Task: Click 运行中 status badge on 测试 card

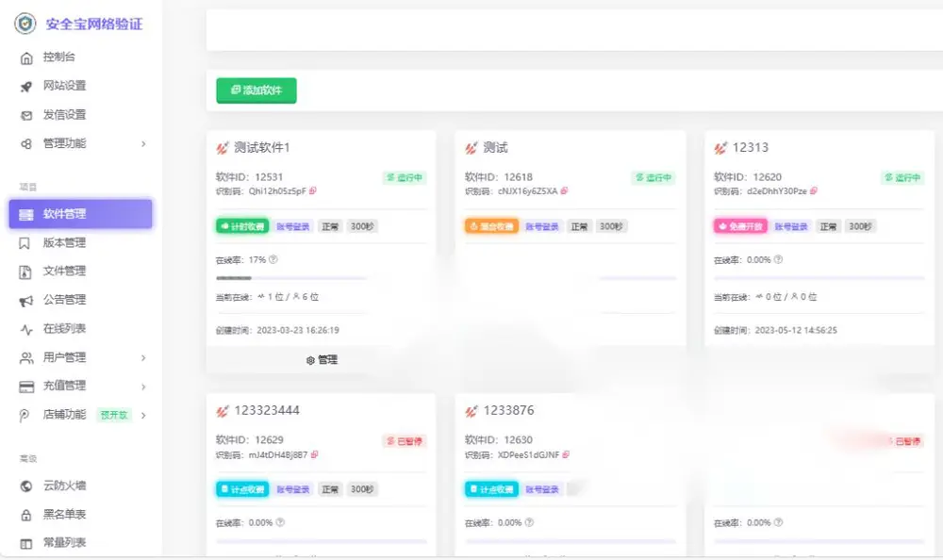Action: [x=653, y=177]
